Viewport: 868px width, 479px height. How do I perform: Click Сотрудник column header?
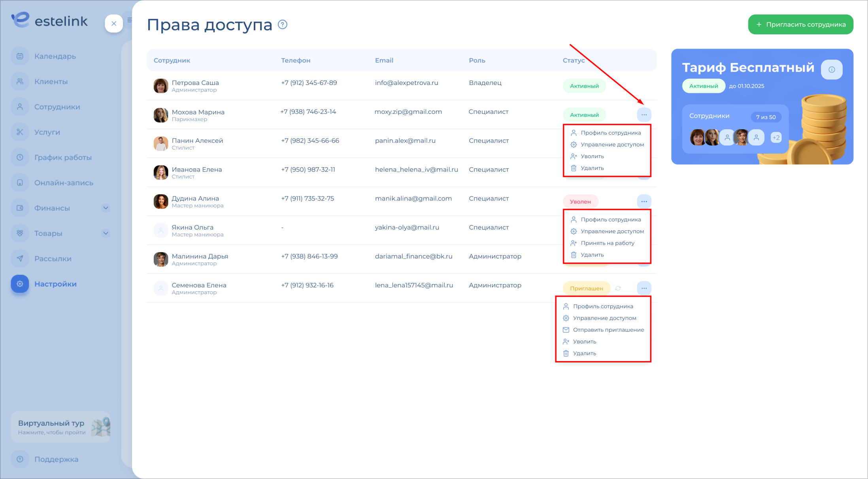coord(172,60)
